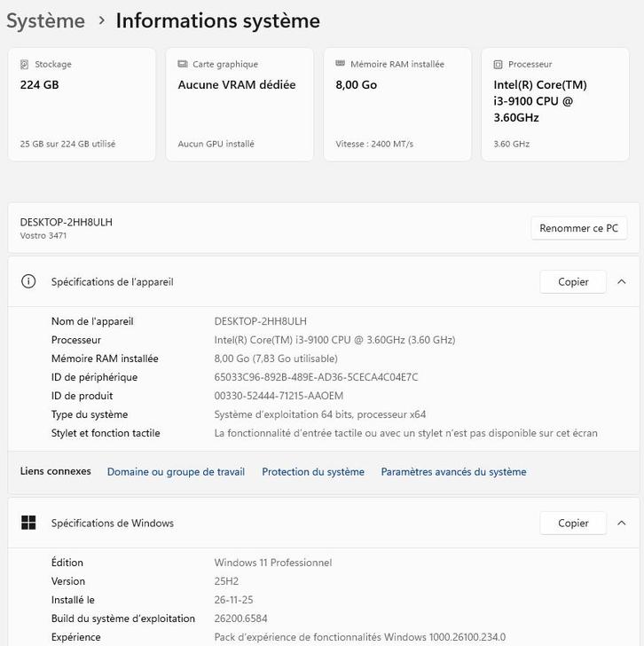
Task: Select 'Vitesse : 2400 MT/s' text
Action: [x=374, y=144]
